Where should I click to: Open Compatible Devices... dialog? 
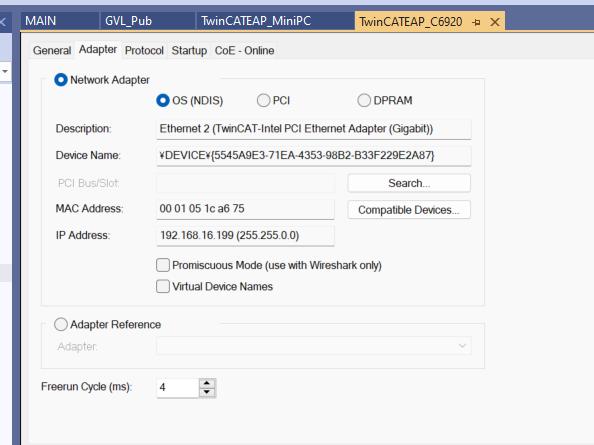409,210
